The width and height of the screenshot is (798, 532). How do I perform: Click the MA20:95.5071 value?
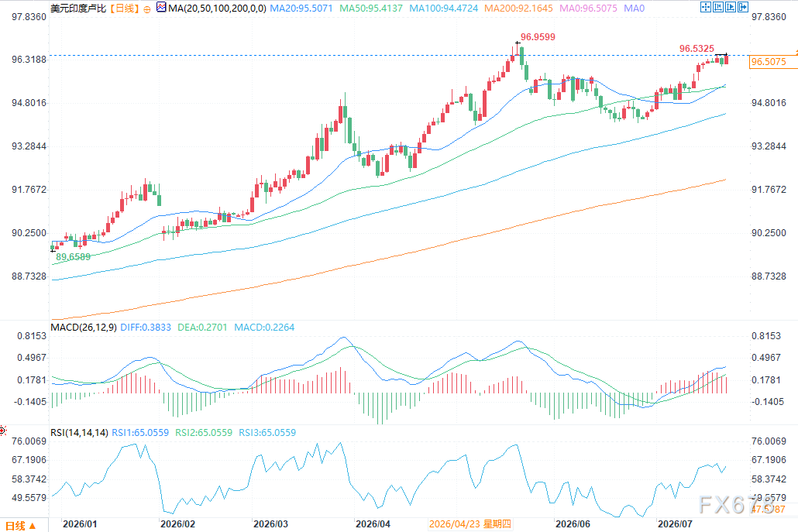tap(301, 9)
